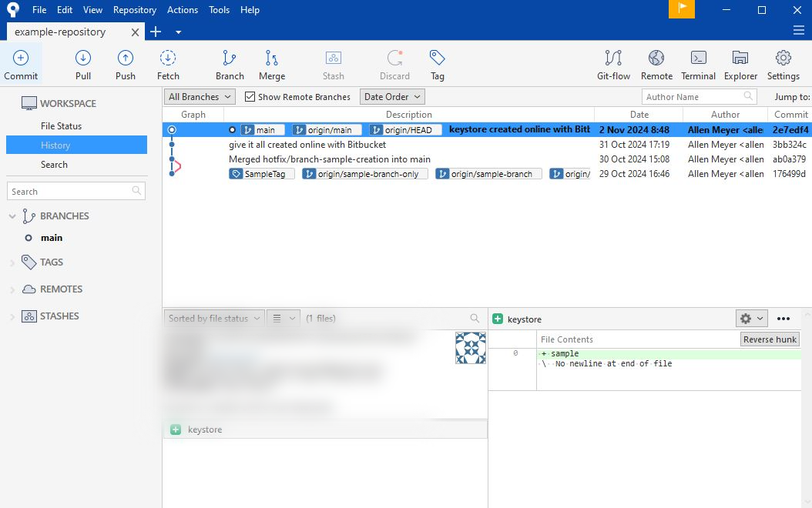The width and height of the screenshot is (812, 508).
Task: Pull changes with the Pull icon
Action: coord(83,58)
